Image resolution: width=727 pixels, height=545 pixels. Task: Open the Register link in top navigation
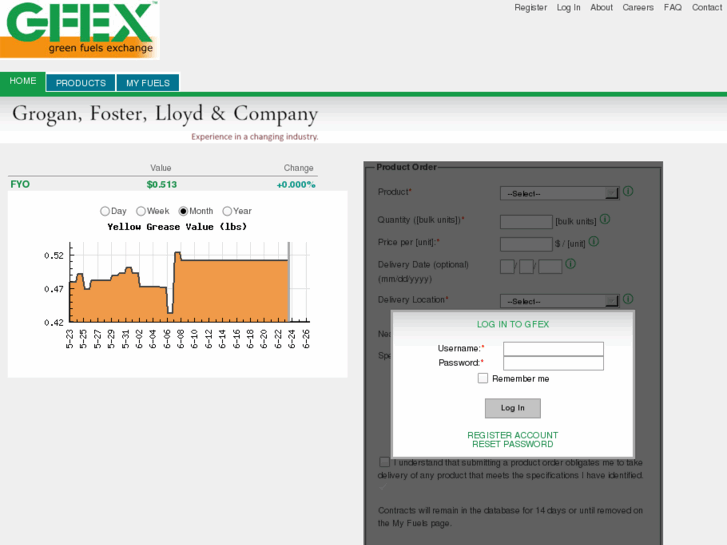pyautogui.click(x=530, y=7)
